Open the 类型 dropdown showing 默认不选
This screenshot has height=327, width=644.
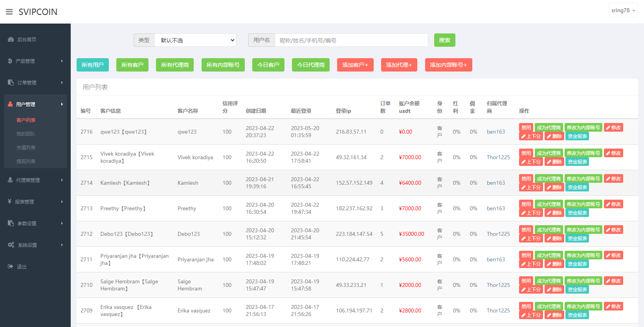(x=195, y=40)
